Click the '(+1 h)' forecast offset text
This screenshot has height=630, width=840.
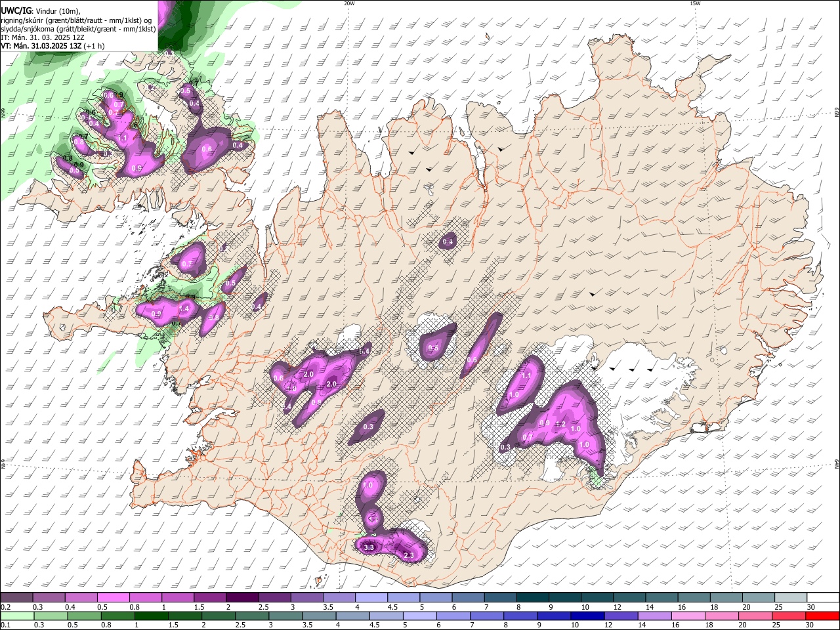coord(94,46)
